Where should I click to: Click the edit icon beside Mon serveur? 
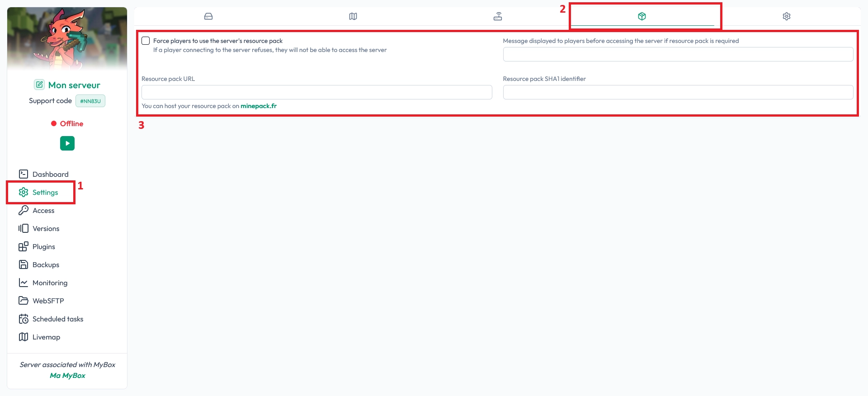click(x=39, y=85)
